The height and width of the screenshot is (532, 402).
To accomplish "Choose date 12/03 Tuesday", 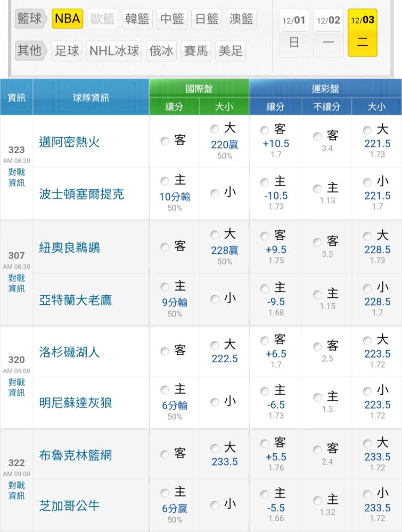I will 363,33.
